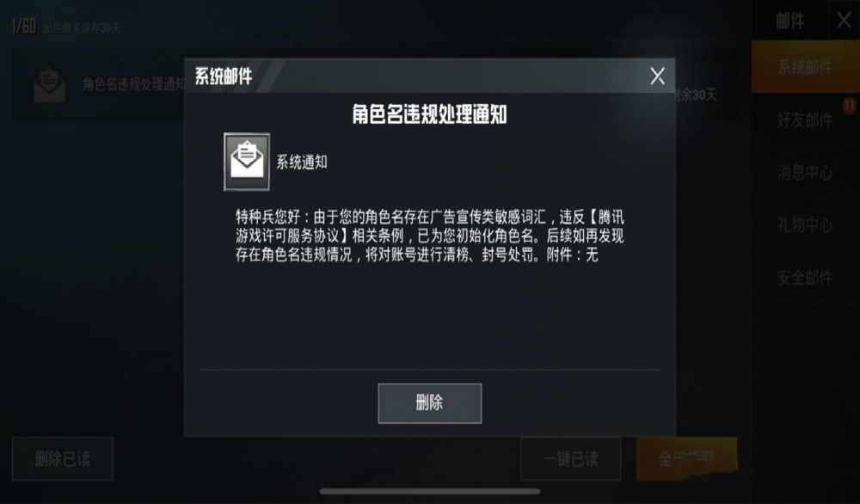Click the 邮件 title at the top right

789,21
